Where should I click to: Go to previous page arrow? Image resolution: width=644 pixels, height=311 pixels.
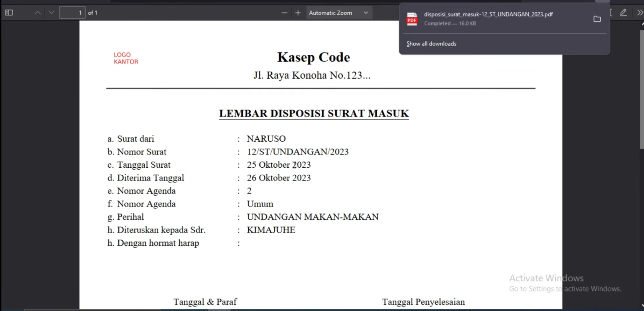click(38, 13)
